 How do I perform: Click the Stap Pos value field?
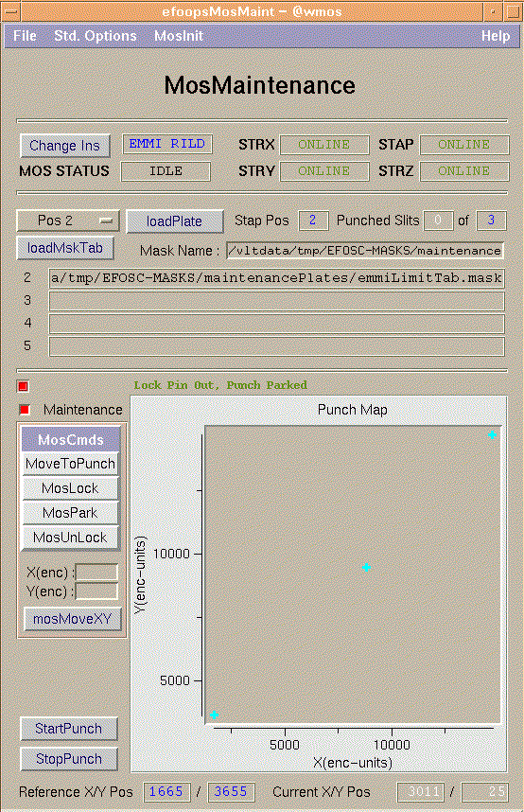(x=313, y=221)
